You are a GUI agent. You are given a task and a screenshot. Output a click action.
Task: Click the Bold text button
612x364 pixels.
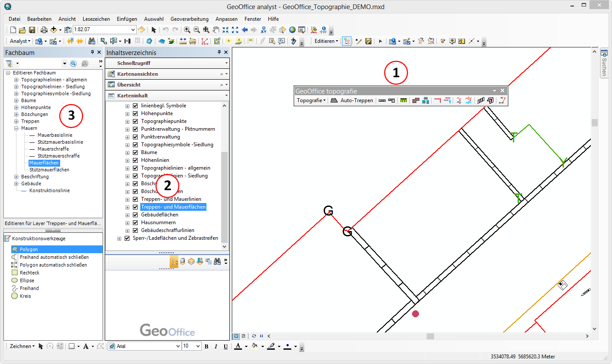click(x=206, y=346)
